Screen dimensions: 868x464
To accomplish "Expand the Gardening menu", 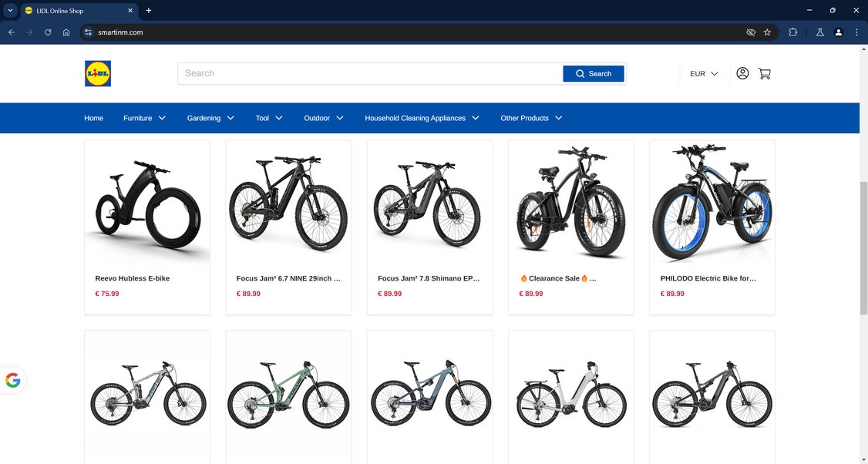I will click(211, 118).
